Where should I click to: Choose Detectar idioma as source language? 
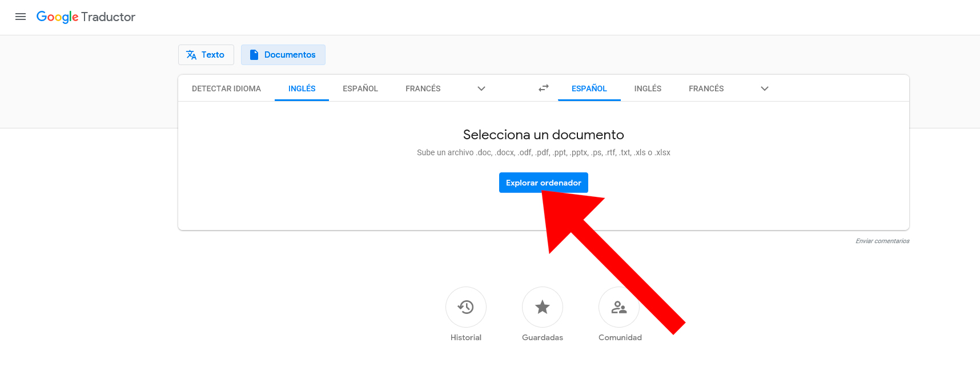(226, 88)
